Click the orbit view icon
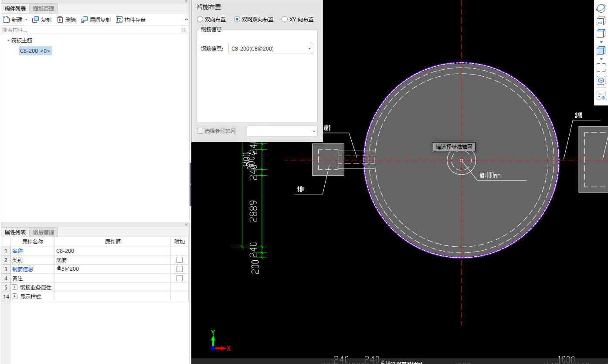This screenshot has height=364, width=608. coord(601,8)
